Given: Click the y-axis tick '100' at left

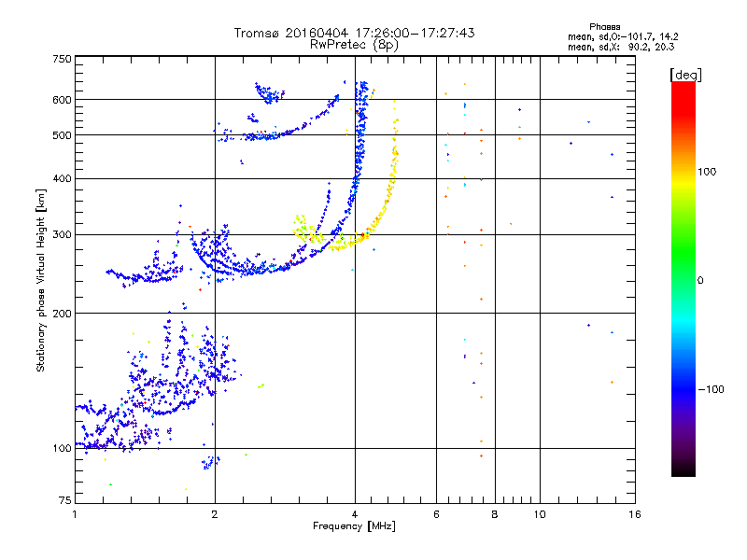Looking at the screenshot, I should (62, 448).
